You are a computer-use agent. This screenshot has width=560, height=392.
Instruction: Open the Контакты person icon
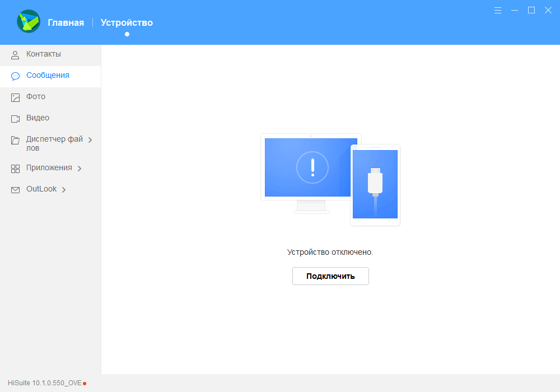15,55
